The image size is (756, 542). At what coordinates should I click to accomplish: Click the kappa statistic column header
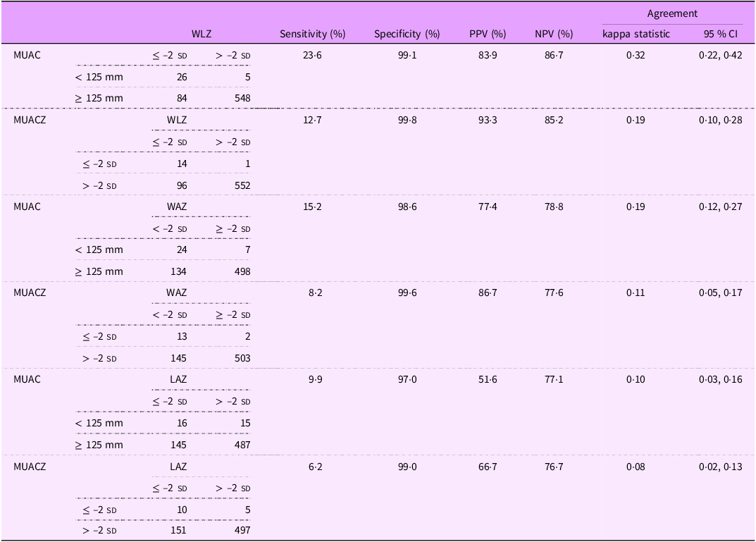point(636,34)
